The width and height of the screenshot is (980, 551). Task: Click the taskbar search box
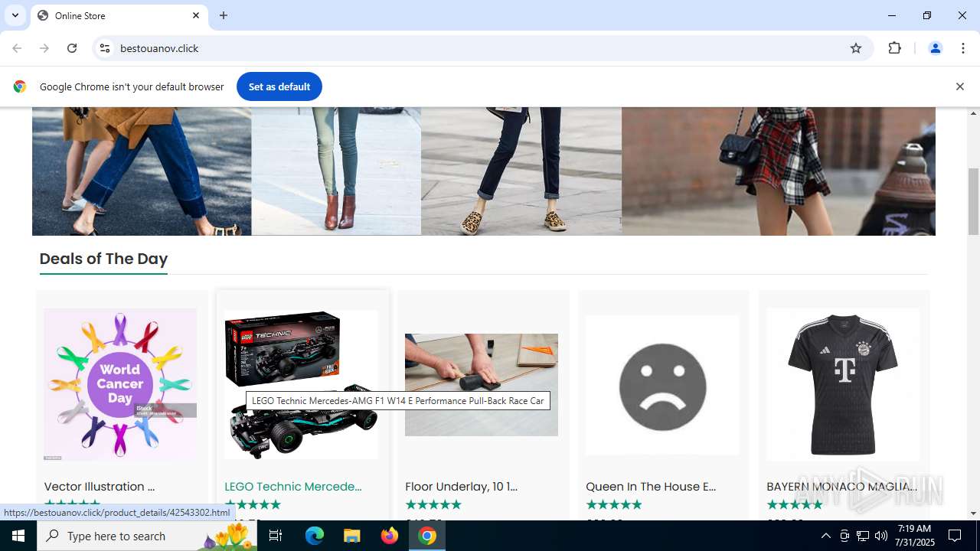click(149, 536)
